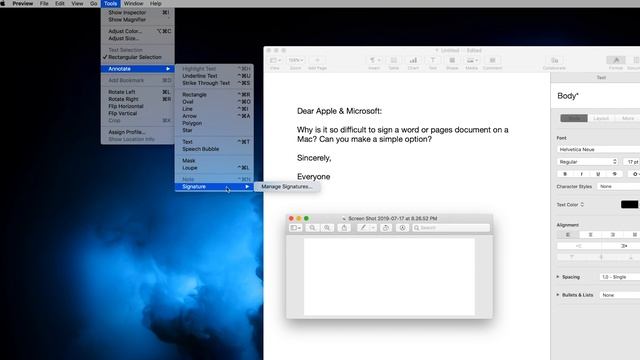Viewport: 640px width, 360px height.
Task: Choose Speech Bubble in Annotate submenu
Action: (x=214, y=149)
